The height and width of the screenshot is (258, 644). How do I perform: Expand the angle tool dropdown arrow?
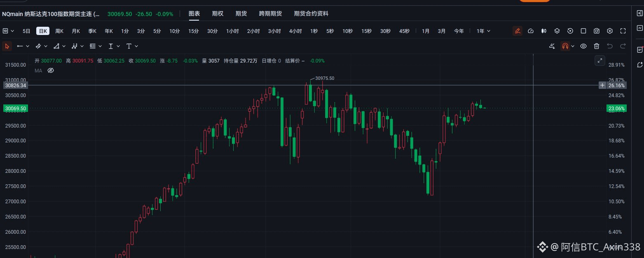pyautogui.click(x=64, y=46)
